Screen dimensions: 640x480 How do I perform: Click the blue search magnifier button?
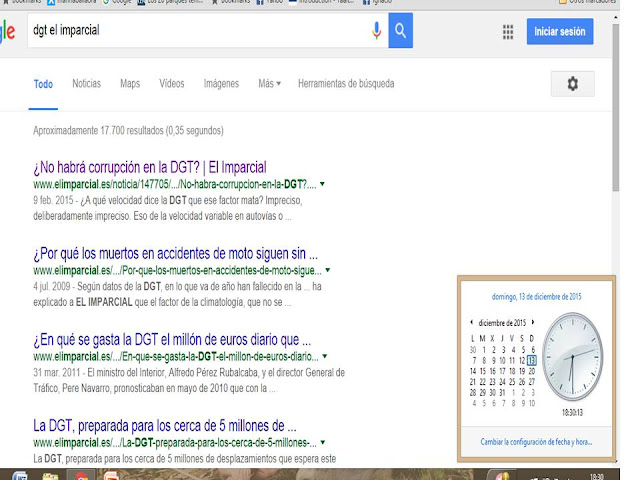tap(400, 31)
